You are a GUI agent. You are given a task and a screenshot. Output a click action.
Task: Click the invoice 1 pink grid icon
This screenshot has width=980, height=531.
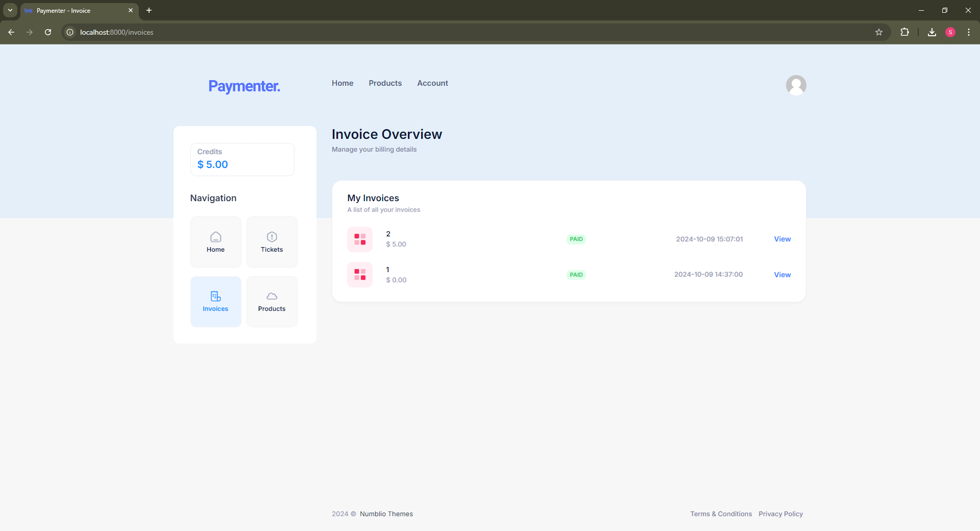click(360, 275)
